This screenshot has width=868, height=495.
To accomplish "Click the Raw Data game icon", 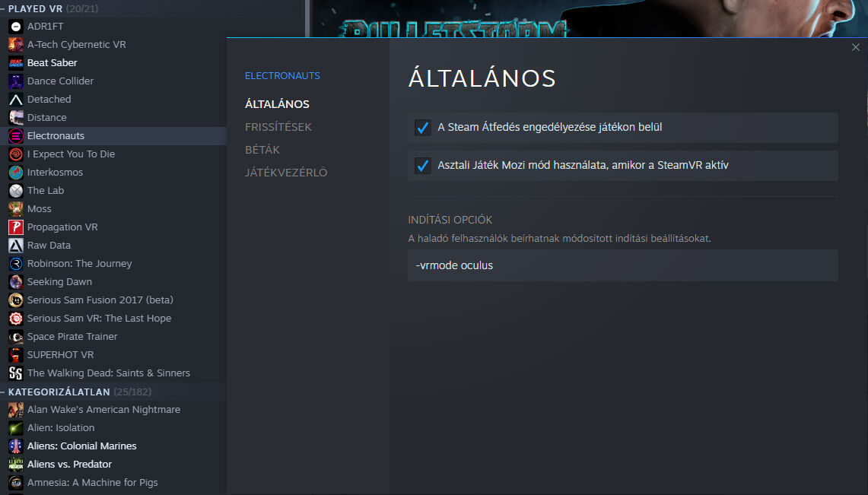I will pos(15,246).
